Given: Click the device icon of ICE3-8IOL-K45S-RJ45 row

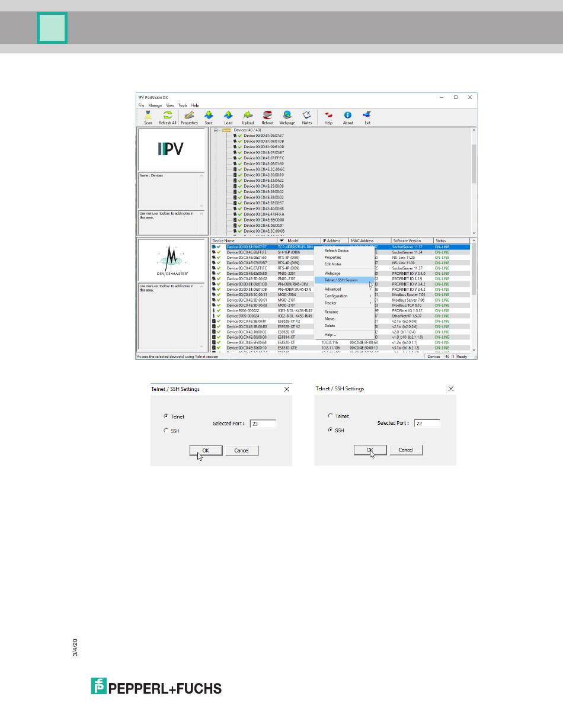Looking at the screenshot, I should coord(214,310).
